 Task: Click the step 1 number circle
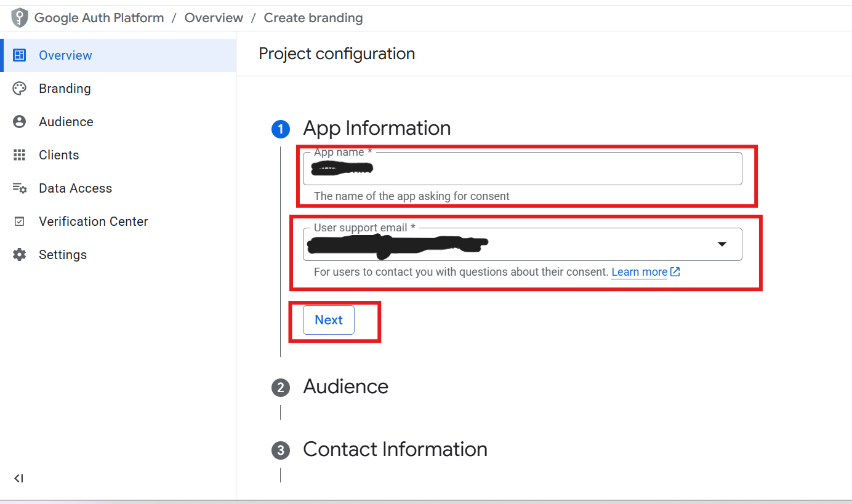click(x=281, y=129)
